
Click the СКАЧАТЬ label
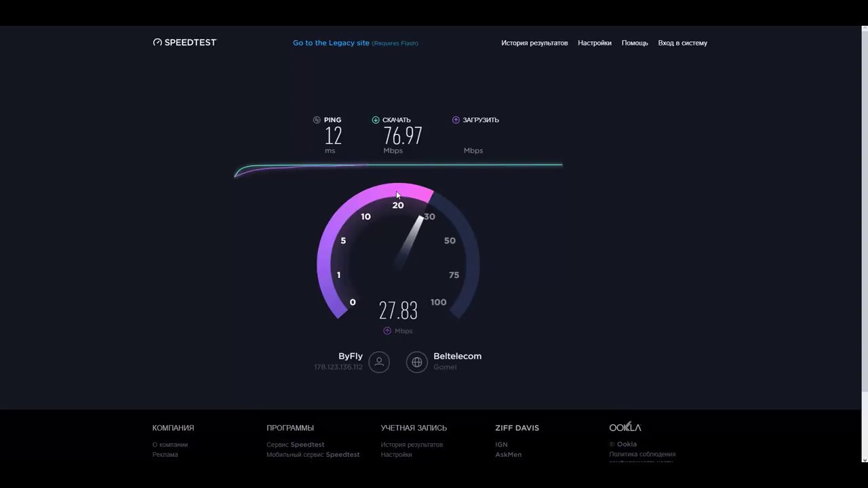pos(397,120)
